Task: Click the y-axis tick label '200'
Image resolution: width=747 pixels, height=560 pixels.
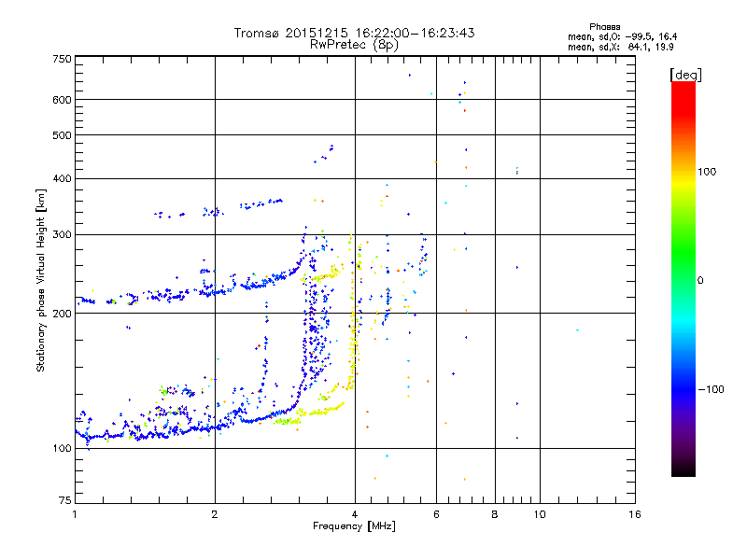Action: point(62,314)
